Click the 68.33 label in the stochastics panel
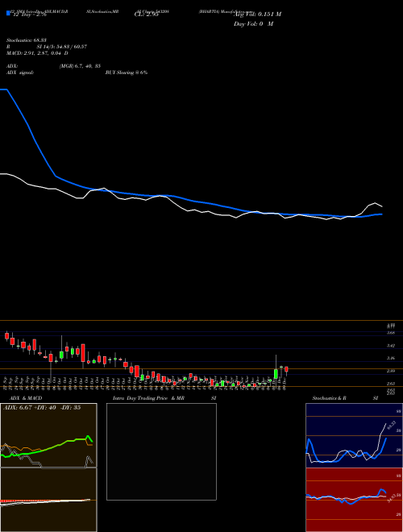 click(391, 424)
